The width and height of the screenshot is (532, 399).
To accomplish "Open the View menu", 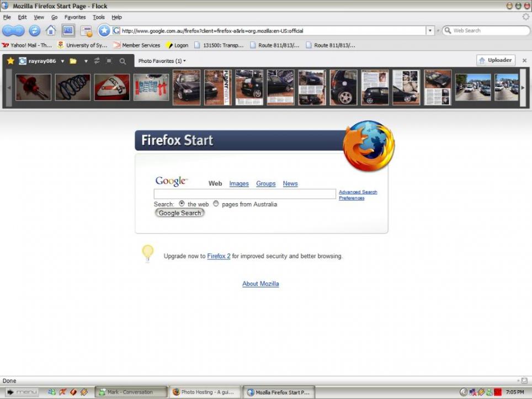I will coord(39,17).
